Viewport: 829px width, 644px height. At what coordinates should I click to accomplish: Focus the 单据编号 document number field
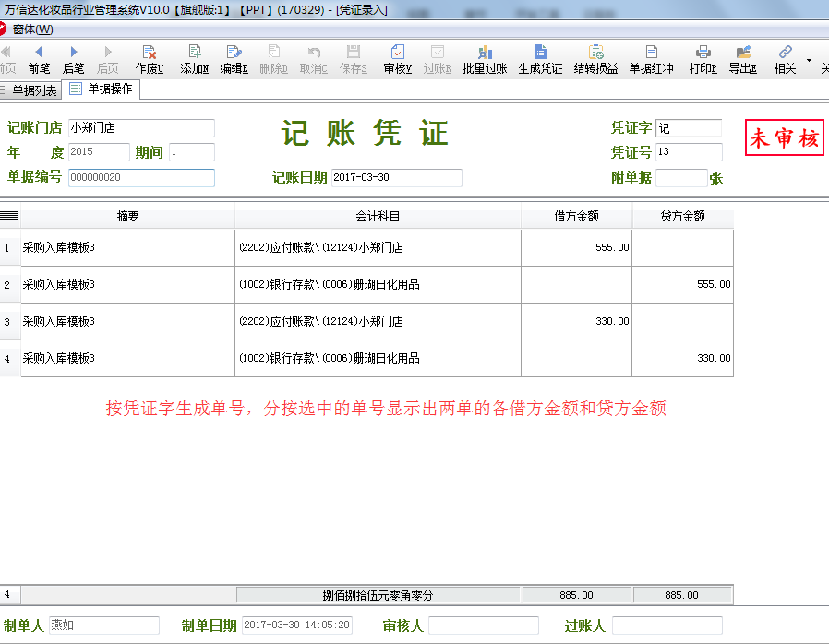click(x=141, y=177)
